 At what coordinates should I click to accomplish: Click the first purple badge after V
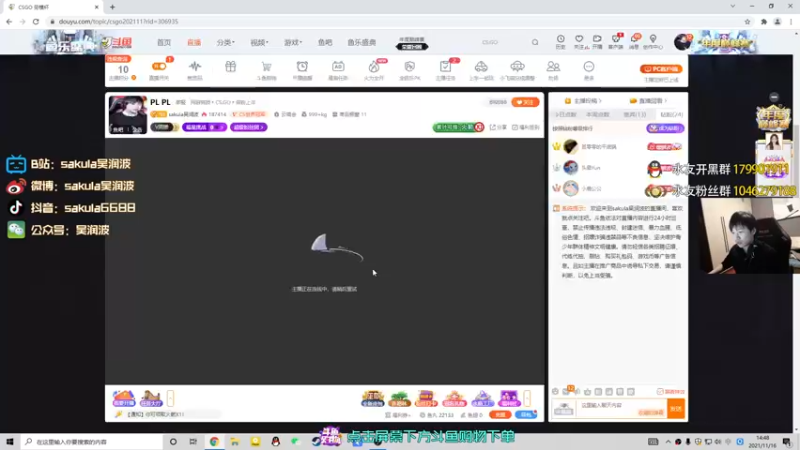[x=204, y=127]
